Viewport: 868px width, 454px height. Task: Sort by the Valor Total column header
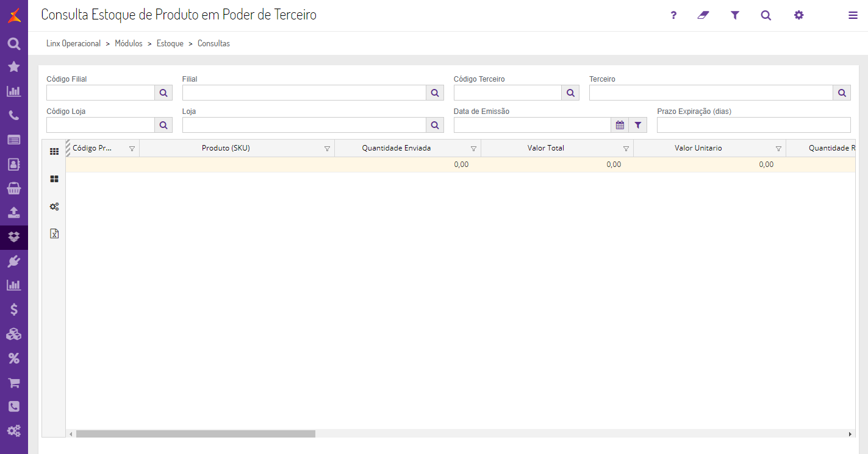click(546, 148)
